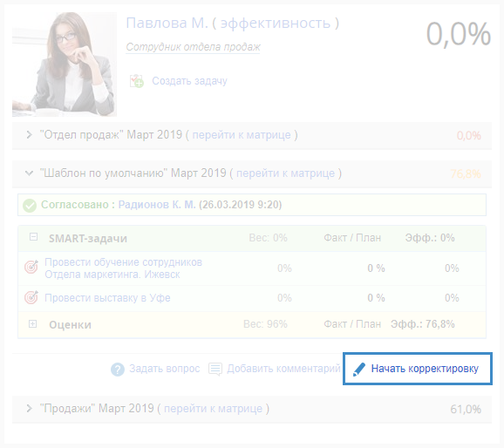Open the Радионов К. М. approver link
The width and height of the screenshot is (504, 448).
click(x=157, y=205)
